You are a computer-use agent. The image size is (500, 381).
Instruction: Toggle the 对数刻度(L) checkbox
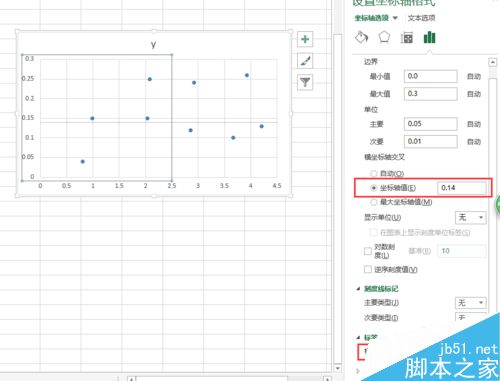(x=368, y=251)
